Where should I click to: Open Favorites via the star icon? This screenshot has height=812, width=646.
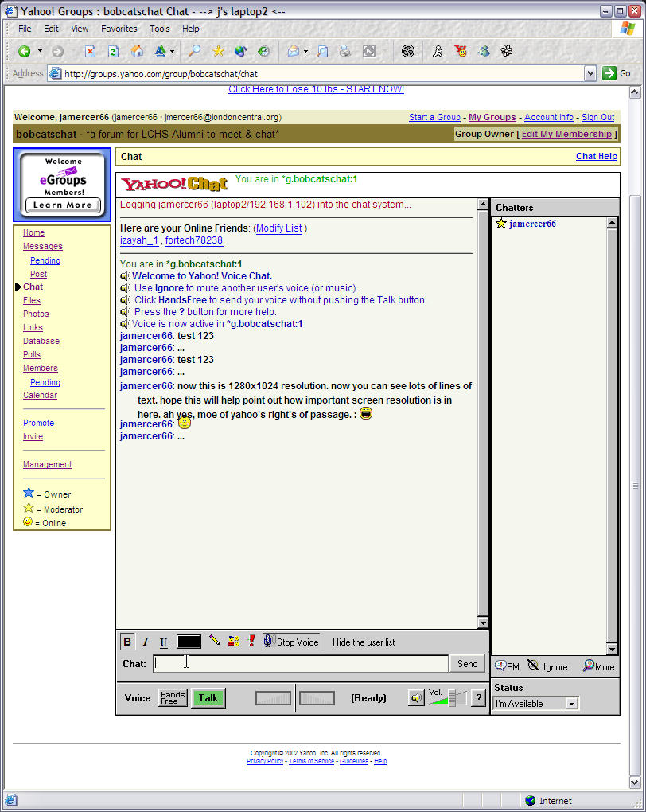coord(218,51)
